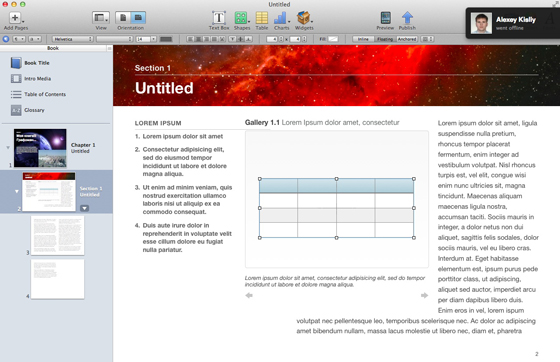Set object placement to Anchored
The height and width of the screenshot is (362, 560).
click(407, 39)
